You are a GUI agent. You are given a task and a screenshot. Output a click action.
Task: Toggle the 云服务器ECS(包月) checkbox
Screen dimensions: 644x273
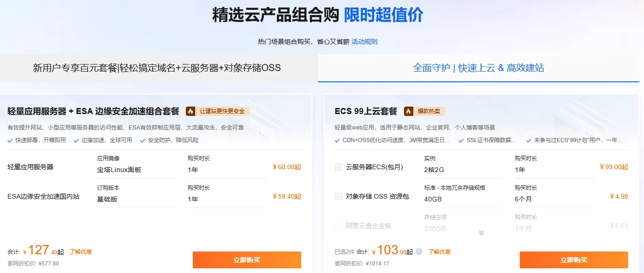click(339, 166)
